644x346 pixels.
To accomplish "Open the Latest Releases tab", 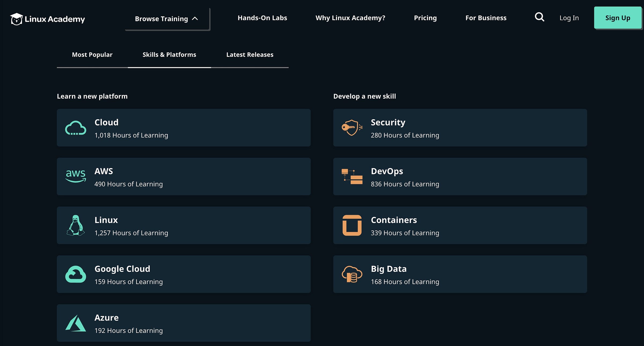I will [x=250, y=55].
